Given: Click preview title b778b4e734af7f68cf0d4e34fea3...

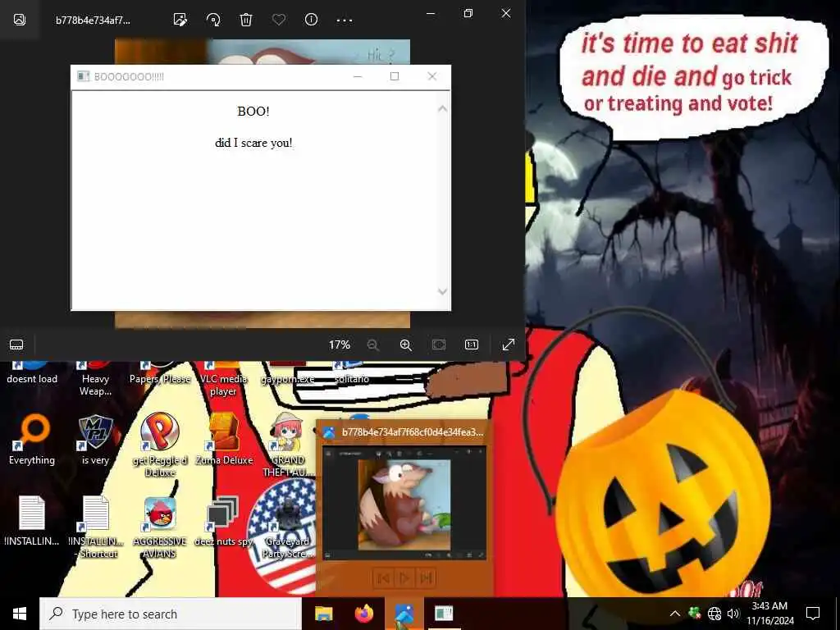Looking at the screenshot, I should (413, 432).
